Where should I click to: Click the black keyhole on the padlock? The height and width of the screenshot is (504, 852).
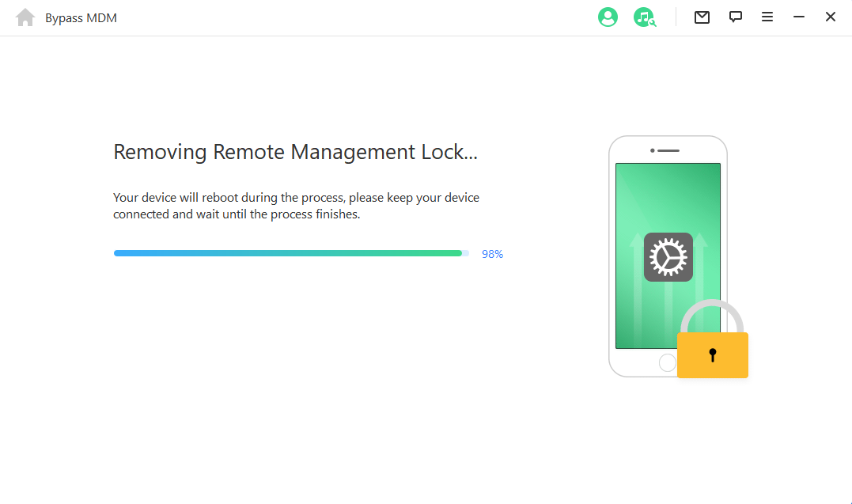coord(712,354)
